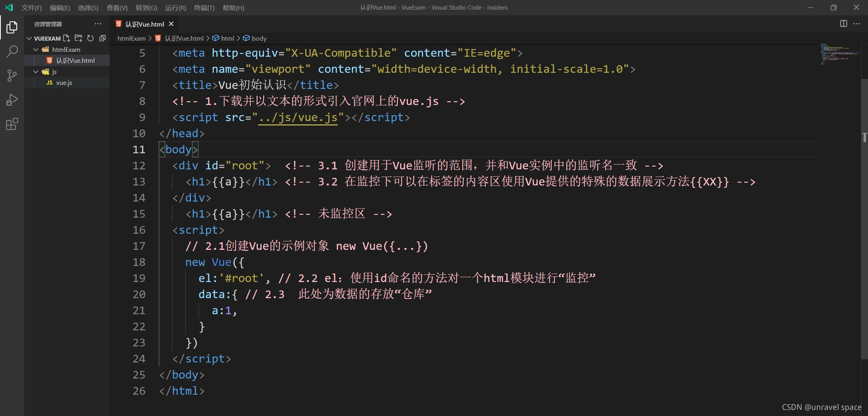Open the Search view in activity bar
The image size is (868, 416).
(12, 51)
